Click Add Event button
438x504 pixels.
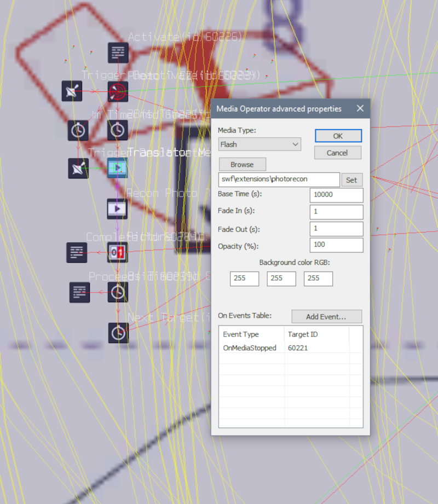pyautogui.click(x=327, y=317)
